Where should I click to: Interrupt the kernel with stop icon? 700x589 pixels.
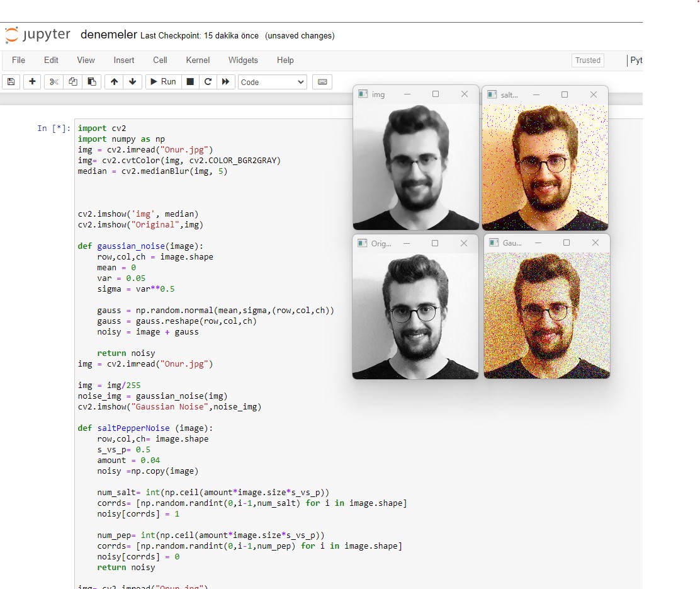[x=190, y=82]
